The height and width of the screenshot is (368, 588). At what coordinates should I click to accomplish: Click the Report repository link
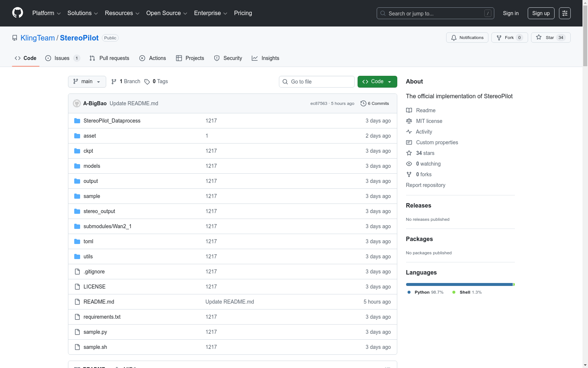(x=426, y=185)
